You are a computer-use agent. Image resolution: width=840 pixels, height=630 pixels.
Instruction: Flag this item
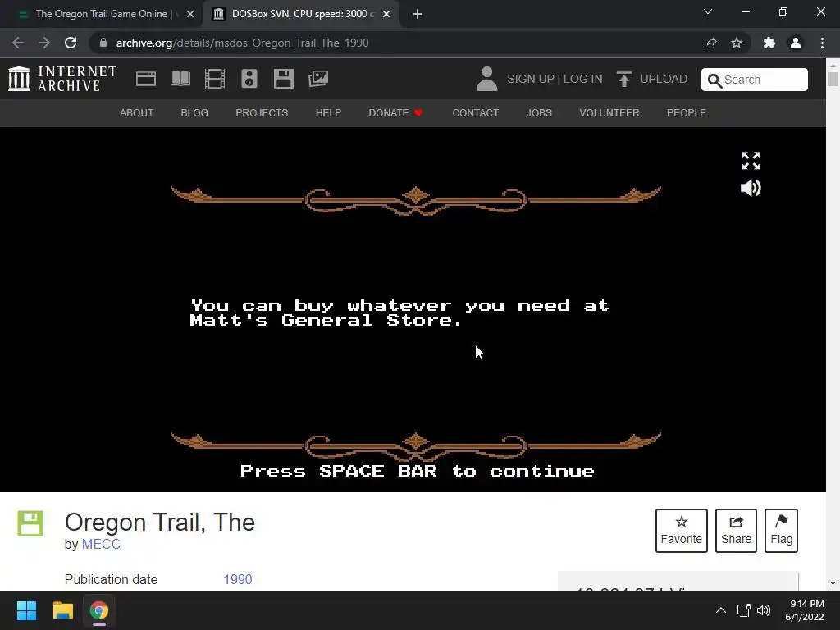pos(781,531)
